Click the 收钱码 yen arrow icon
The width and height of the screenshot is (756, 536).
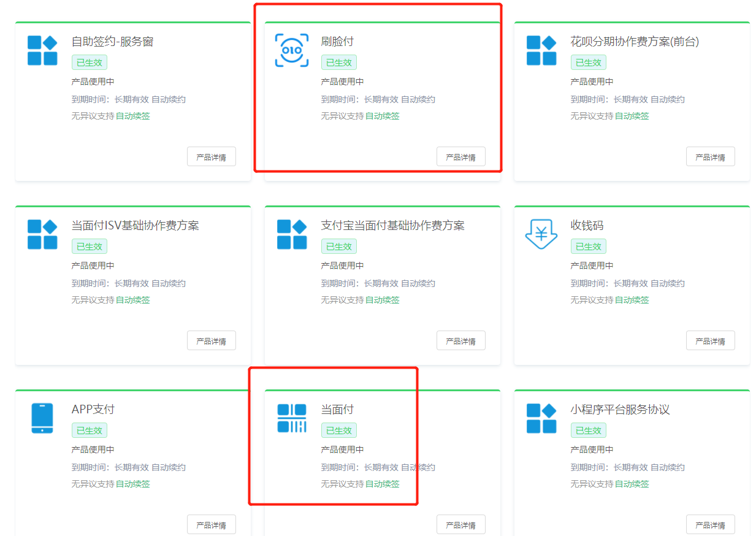[x=541, y=234]
